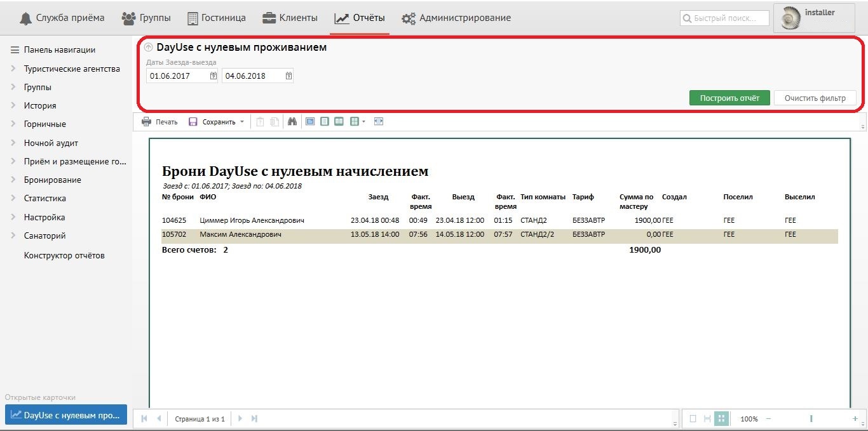Collapse the filter panel with the up-arrow icon

coord(149,48)
